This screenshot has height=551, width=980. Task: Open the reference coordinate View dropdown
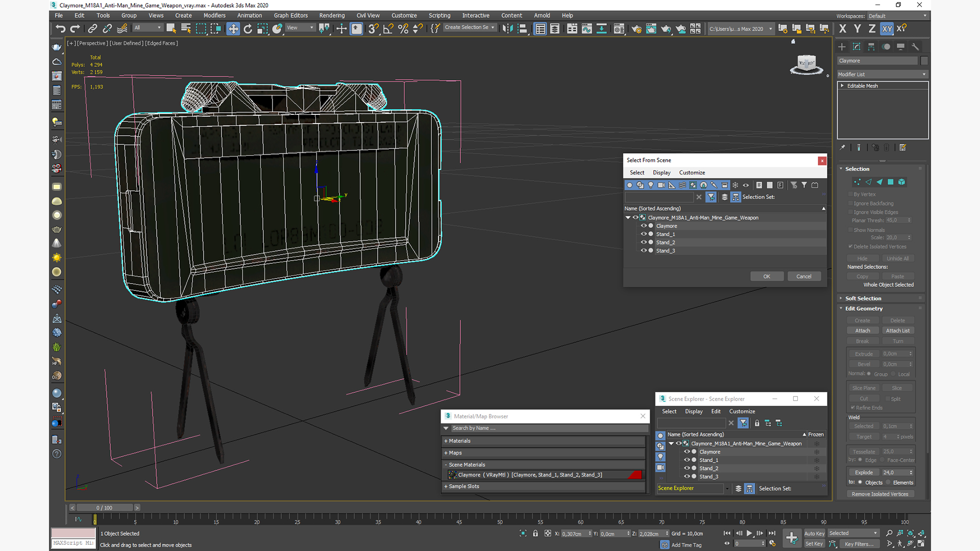[300, 28]
